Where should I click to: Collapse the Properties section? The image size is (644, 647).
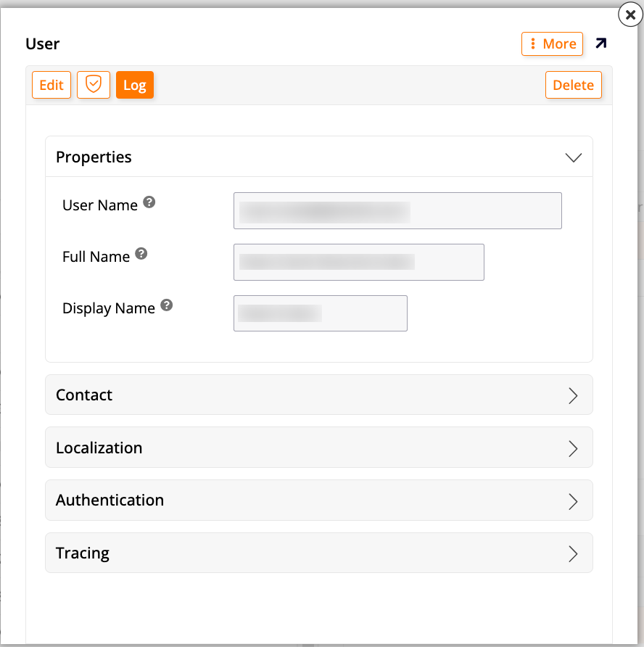point(573,157)
